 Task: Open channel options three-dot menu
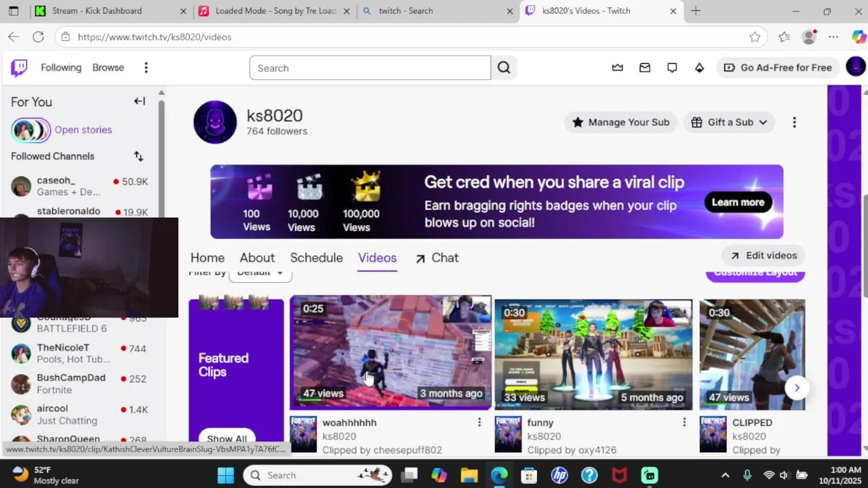pyautogui.click(x=794, y=122)
